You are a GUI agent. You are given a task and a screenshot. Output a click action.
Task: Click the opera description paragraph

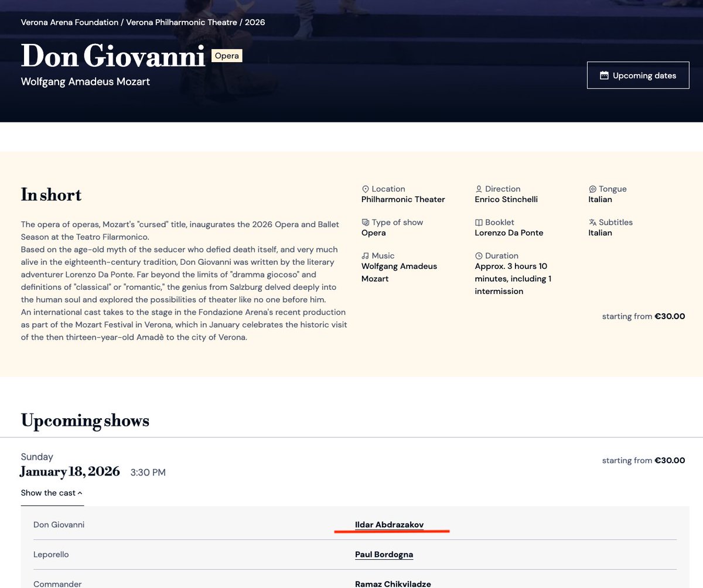[x=184, y=281]
